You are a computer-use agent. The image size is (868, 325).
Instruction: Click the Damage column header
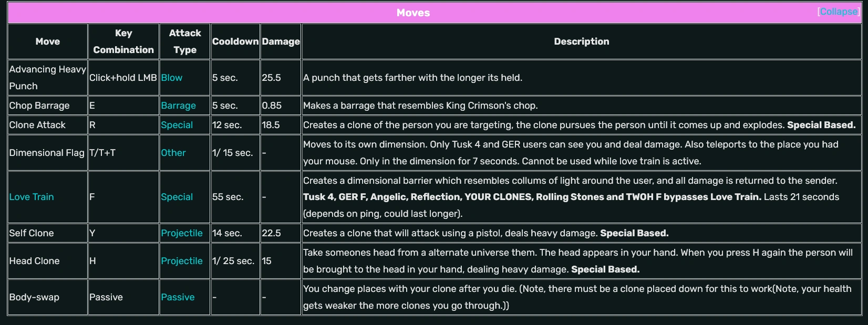click(281, 41)
